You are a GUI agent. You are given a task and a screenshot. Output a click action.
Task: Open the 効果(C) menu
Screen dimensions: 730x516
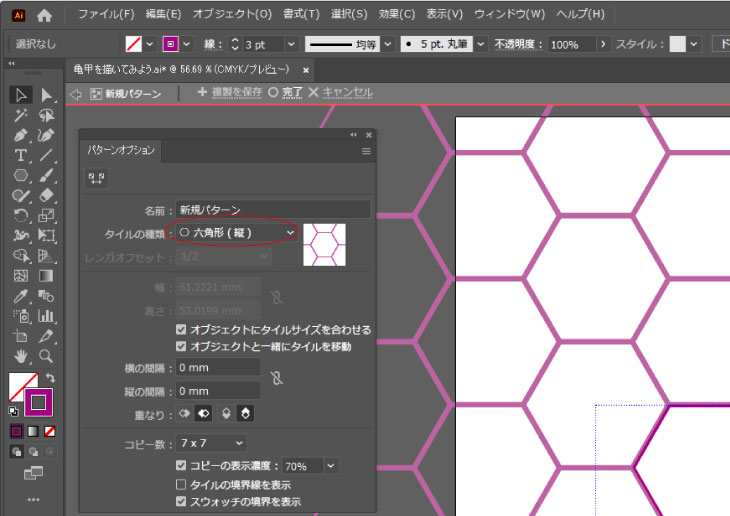397,15
